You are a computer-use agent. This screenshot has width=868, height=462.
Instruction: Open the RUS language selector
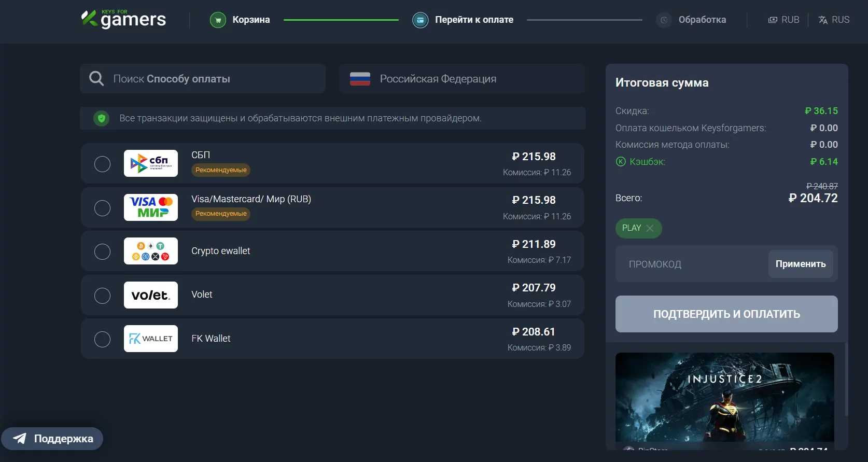[834, 20]
